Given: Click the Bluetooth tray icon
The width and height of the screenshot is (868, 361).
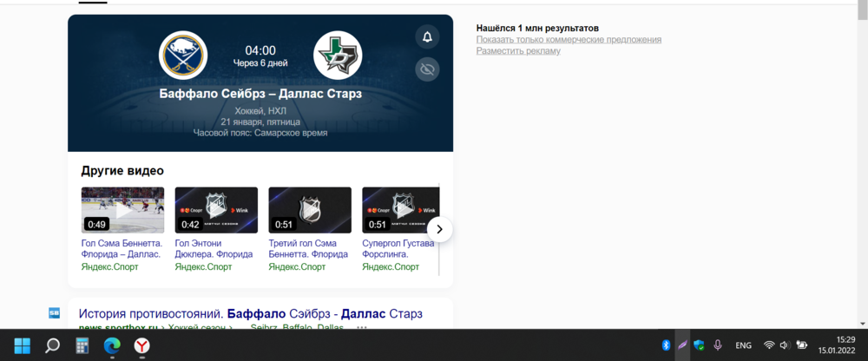Looking at the screenshot, I should point(667,345).
